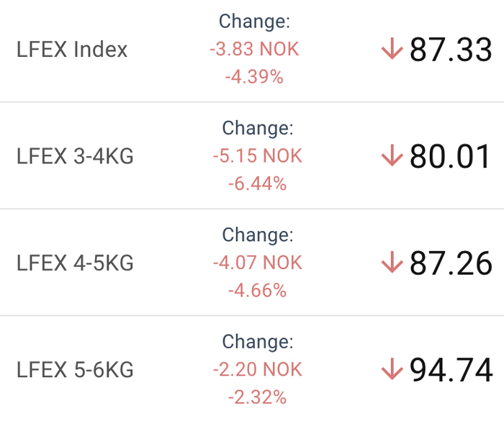
Task: Click the down arrow beside 80.01
Action: coord(392,155)
